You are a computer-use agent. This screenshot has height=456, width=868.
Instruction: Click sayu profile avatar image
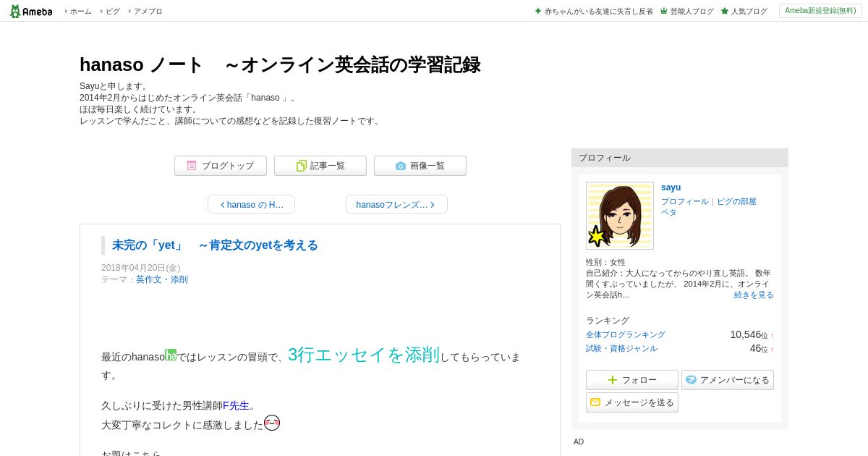coord(620,216)
